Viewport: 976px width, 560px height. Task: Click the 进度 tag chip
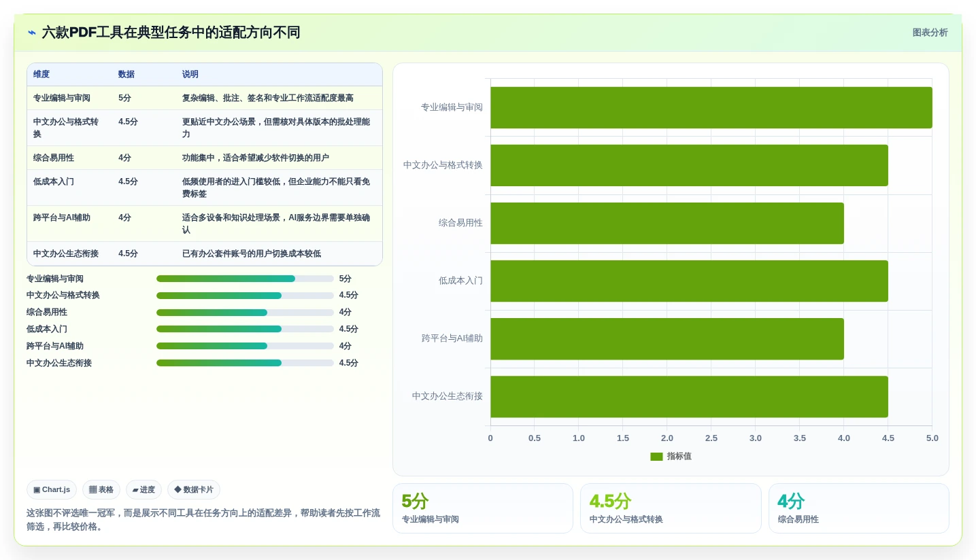(144, 489)
